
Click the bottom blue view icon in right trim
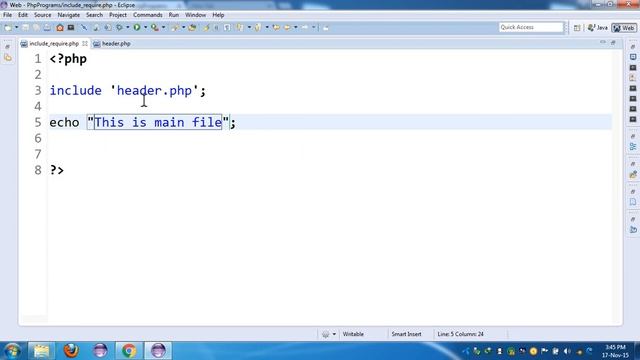point(633,230)
